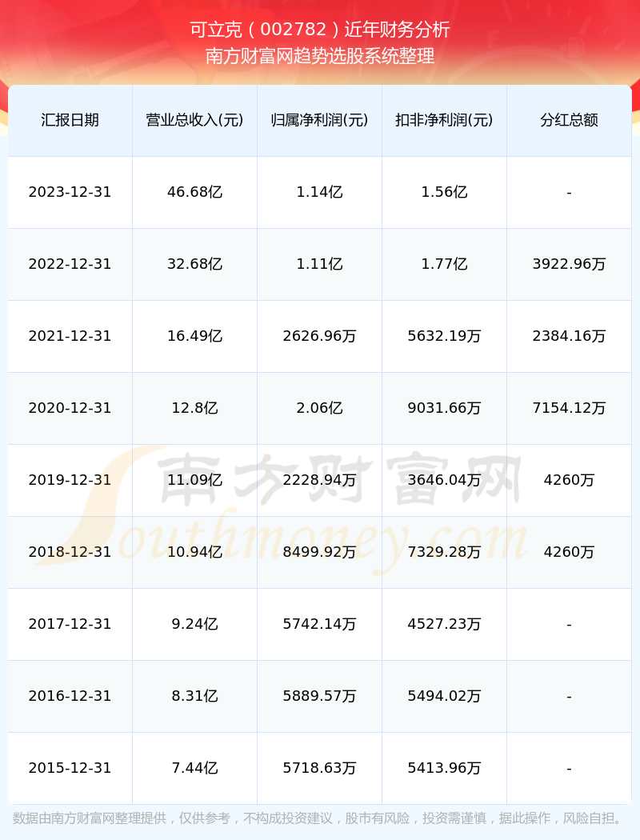Click the title 可立克（002782）近年财务分析
Viewport: 640px width, 840px height.
(320, 30)
